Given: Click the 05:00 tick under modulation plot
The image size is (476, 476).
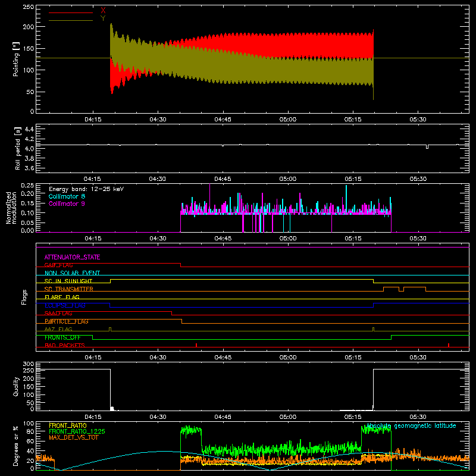Looking at the screenshot, I should [x=288, y=239].
